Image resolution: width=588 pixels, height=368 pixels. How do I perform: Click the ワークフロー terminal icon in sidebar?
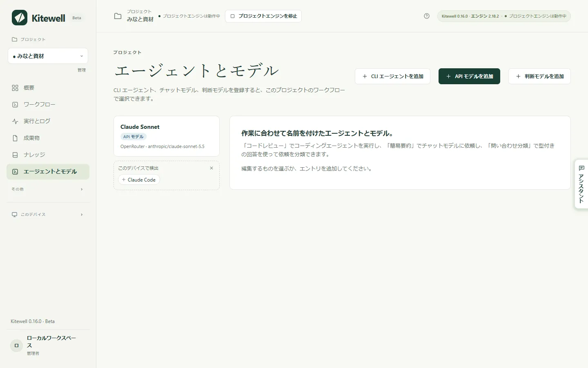[x=15, y=105]
